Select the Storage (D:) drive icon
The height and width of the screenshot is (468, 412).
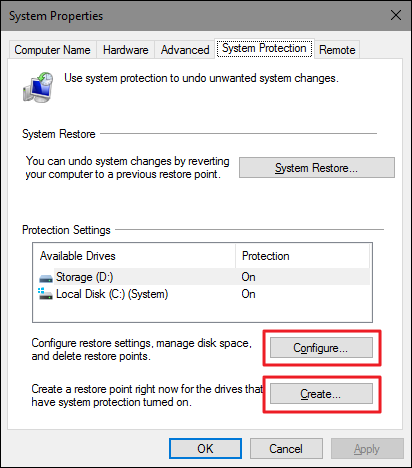pyautogui.click(x=46, y=278)
